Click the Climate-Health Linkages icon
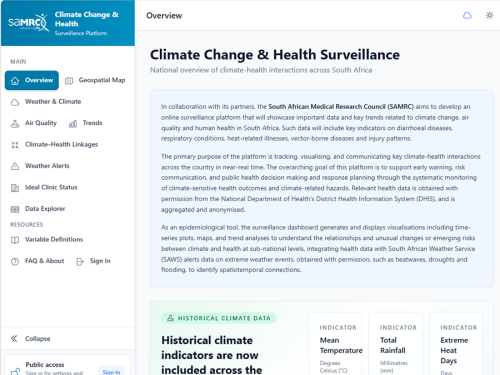This screenshot has width=500, height=375. coord(15,145)
